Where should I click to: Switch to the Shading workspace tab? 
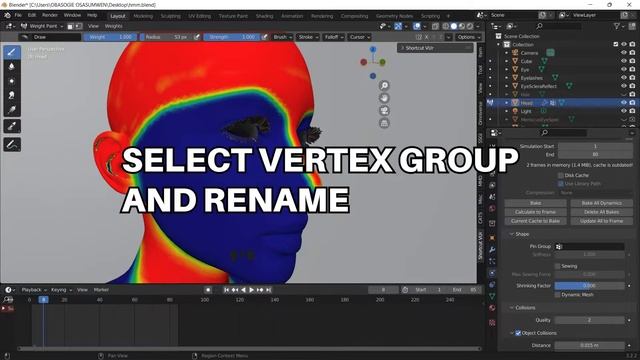point(264,16)
